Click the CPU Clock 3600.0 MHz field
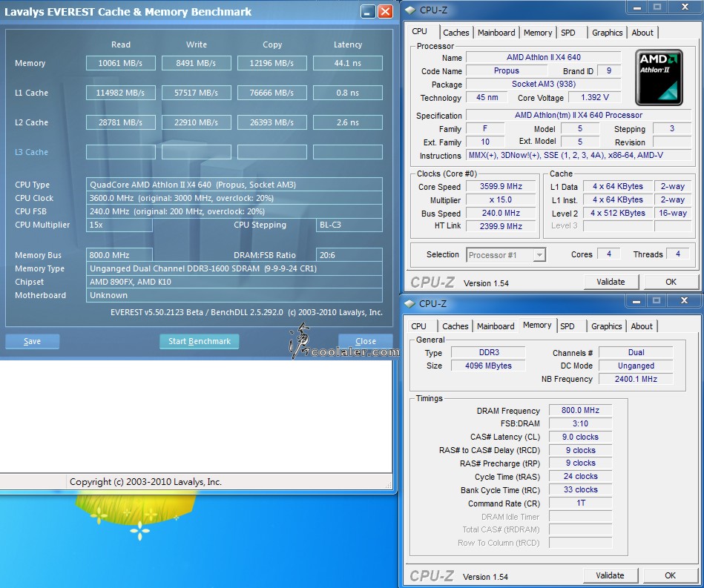 point(234,198)
